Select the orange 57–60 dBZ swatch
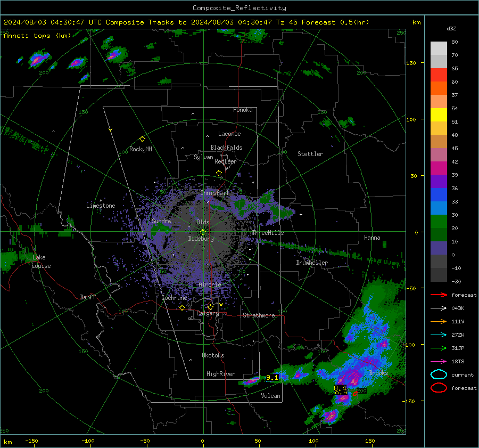The image size is (479, 448). pyautogui.click(x=439, y=88)
